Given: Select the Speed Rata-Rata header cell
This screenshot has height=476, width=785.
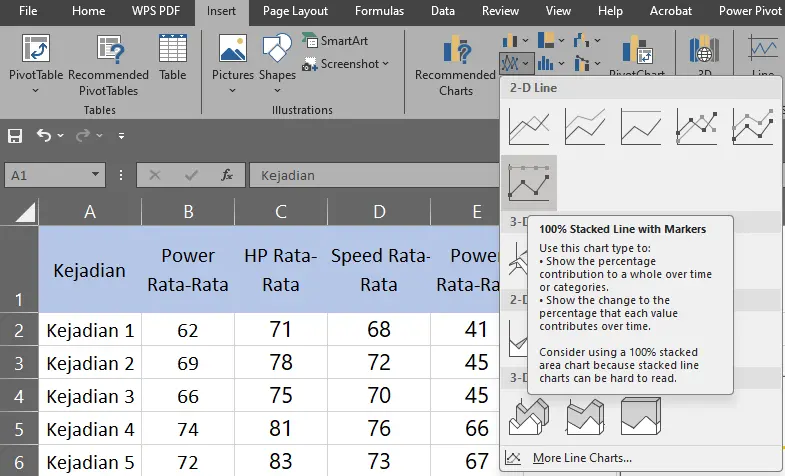Looking at the screenshot, I should 379,269.
